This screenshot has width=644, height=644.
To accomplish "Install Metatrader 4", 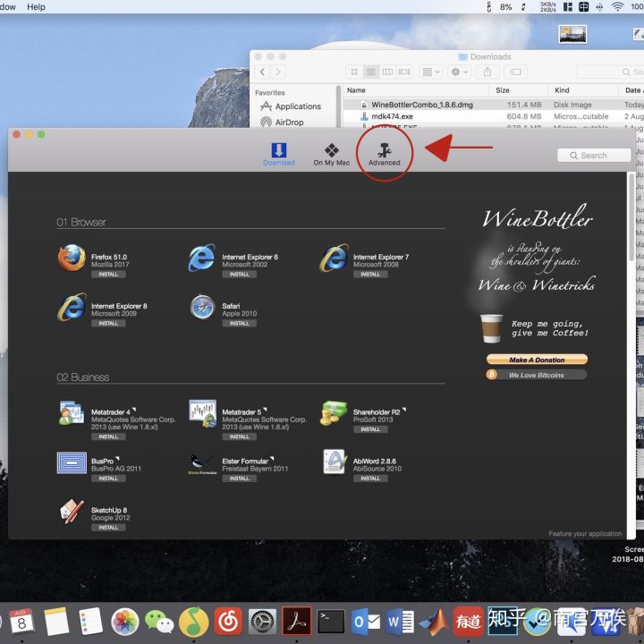I will click(108, 437).
